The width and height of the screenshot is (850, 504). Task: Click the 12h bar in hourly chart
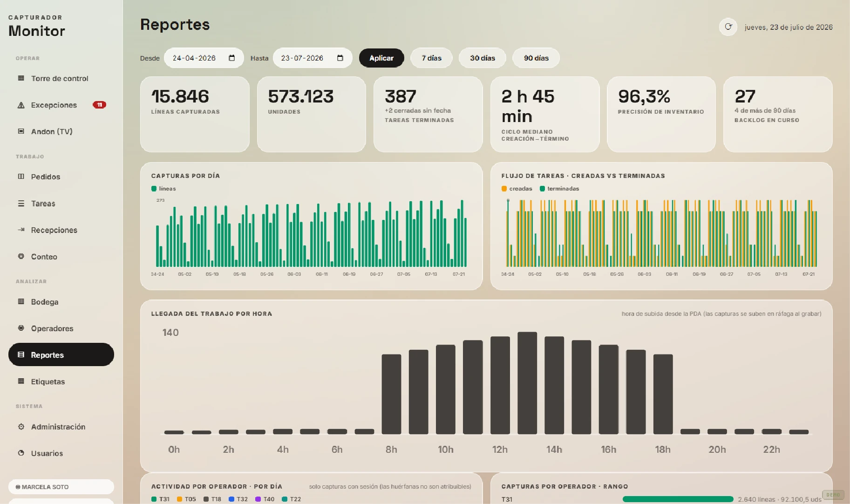click(500, 385)
